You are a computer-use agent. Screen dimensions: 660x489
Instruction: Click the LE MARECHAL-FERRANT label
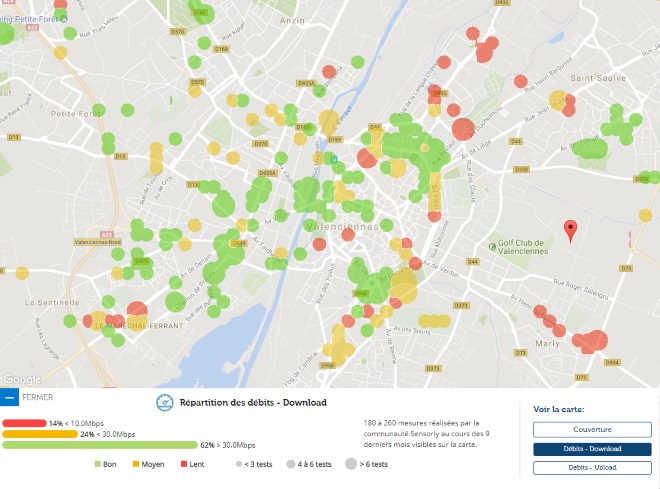139,326
